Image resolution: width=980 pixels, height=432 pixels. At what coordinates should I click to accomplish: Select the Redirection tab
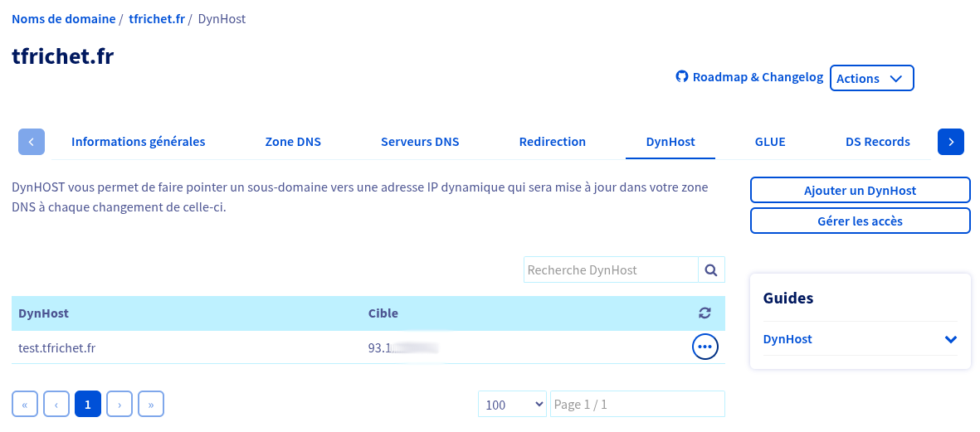tap(553, 142)
